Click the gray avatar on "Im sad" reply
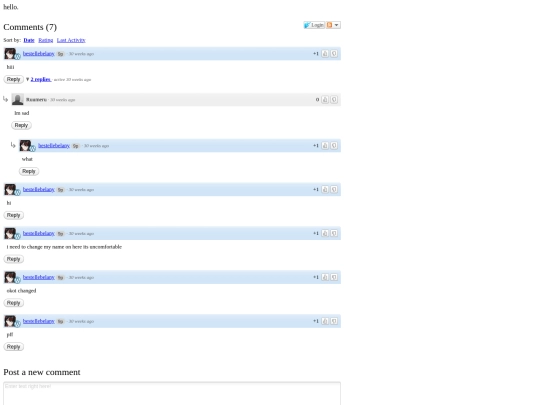Viewport: 540px width, 405px height. coord(18,100)
